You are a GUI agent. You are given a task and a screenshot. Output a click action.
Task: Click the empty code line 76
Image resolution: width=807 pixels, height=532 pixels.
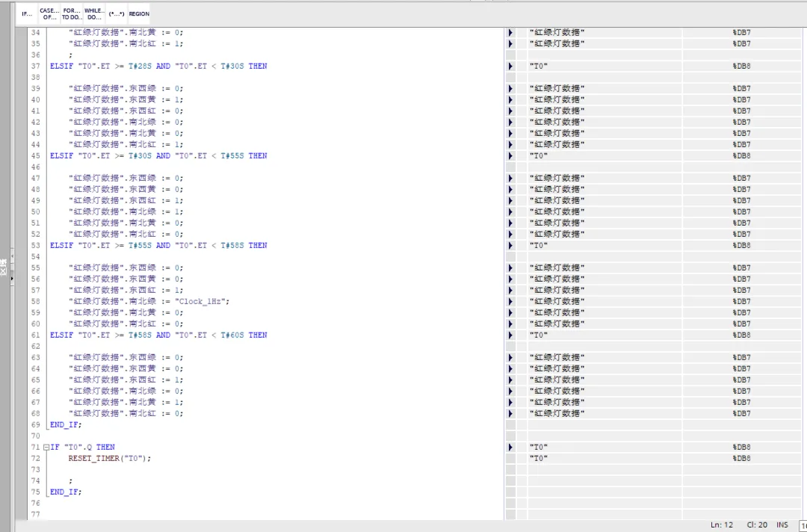[275, 503]
